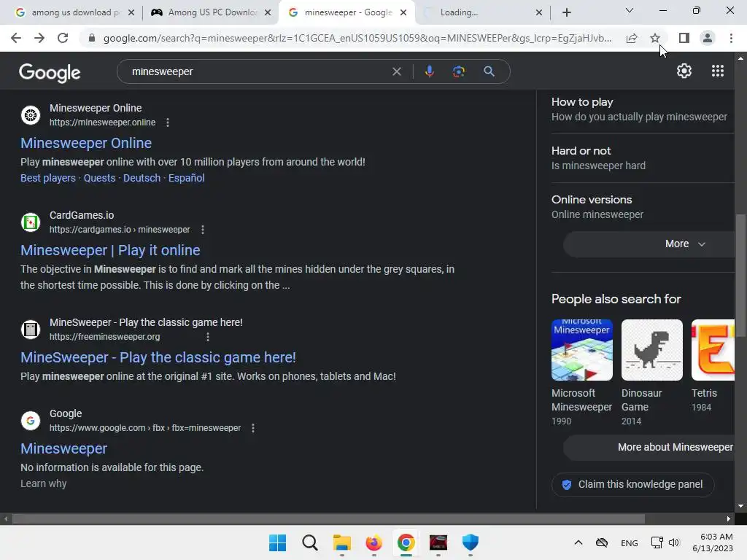
Task: Go back to previous page
Action: point(16,38)
